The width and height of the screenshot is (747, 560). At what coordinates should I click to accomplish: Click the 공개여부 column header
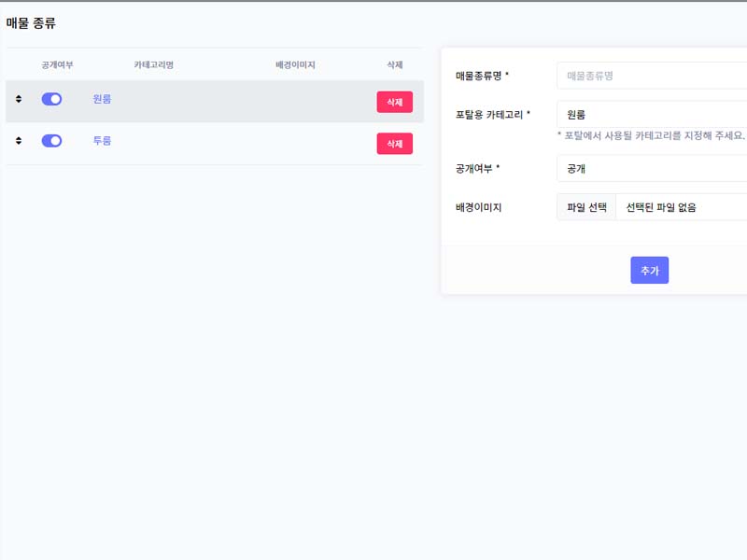pos(57,64)
